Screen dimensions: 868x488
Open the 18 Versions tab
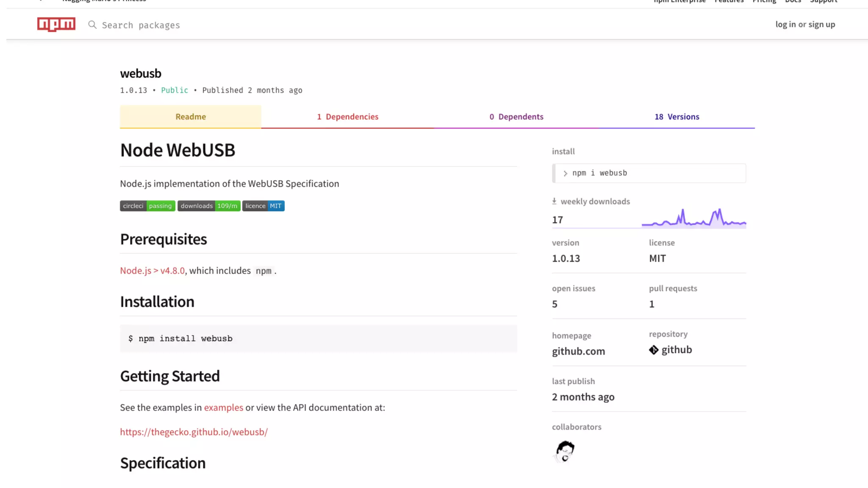[x=677, y=116]
